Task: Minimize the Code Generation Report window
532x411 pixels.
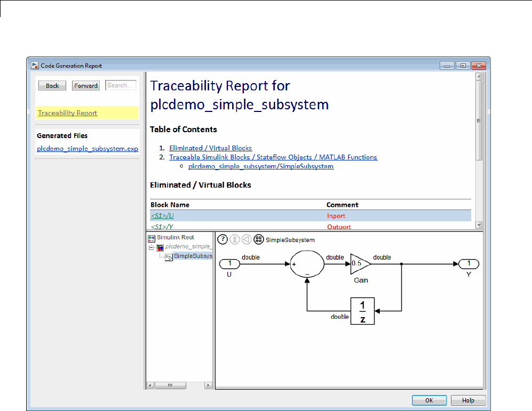Action: click(447, 66)
